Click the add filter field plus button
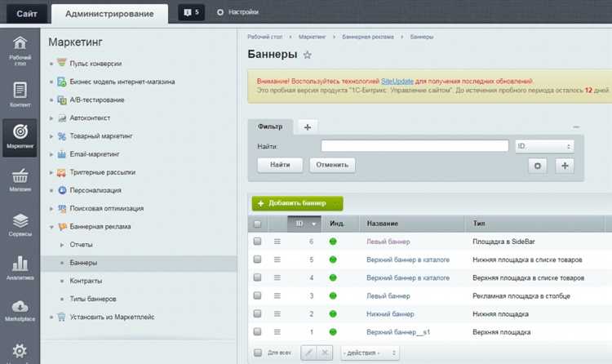Viewport: 612px width, 364px height. tap(565, 166)
